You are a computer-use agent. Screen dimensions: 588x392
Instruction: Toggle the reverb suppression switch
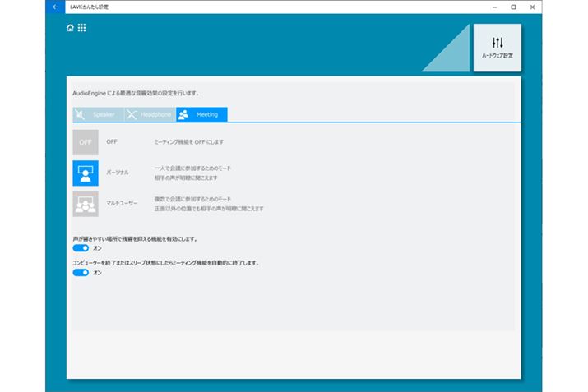81,247
